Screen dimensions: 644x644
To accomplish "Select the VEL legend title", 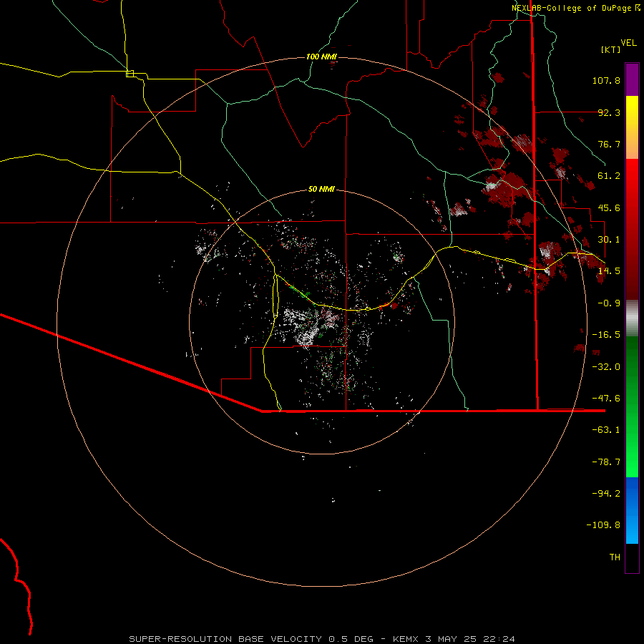I will click(x=628, y=43).
